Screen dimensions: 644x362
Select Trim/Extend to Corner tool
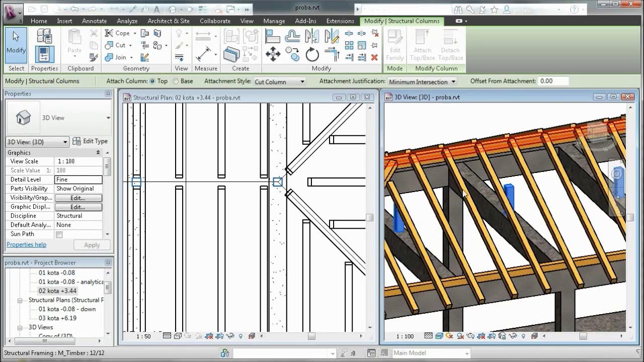[332, 54]
